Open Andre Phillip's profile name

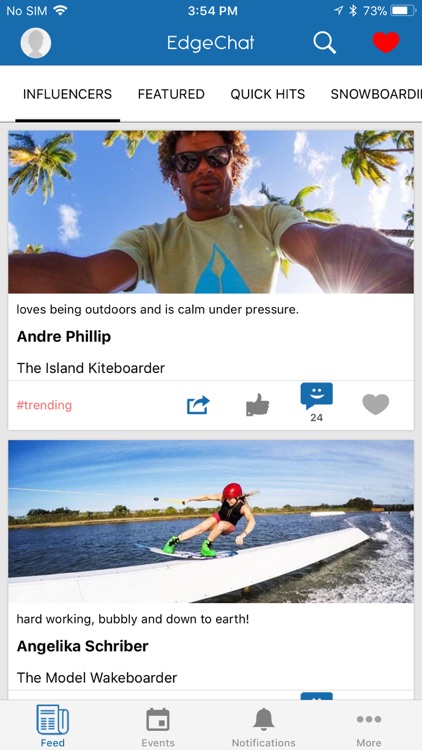pos(64,337)
